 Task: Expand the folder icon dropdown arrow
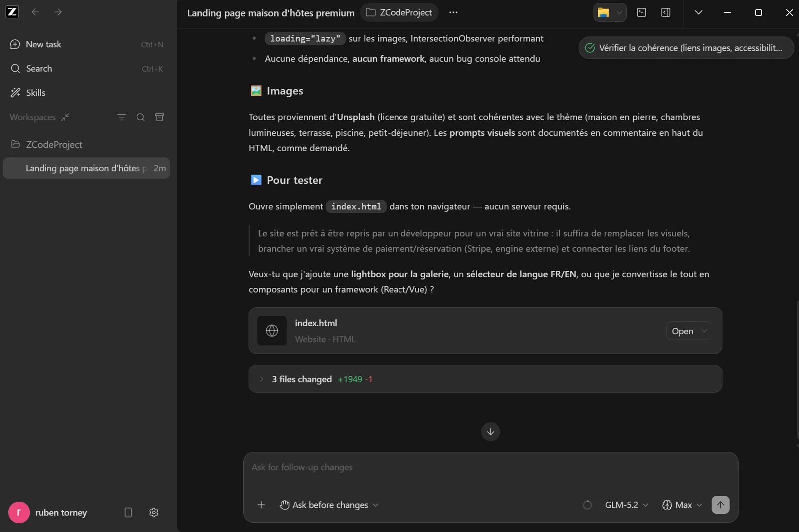(619, 13)
